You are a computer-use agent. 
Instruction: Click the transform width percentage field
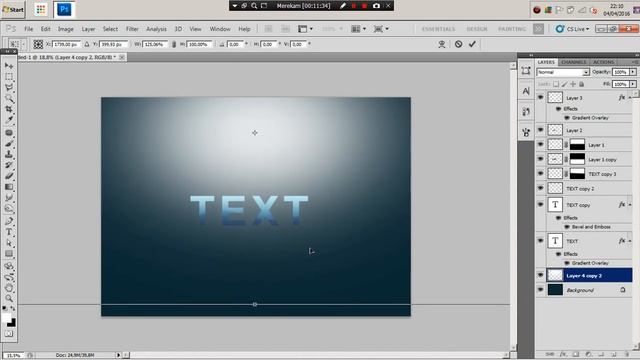pos(155,44)
